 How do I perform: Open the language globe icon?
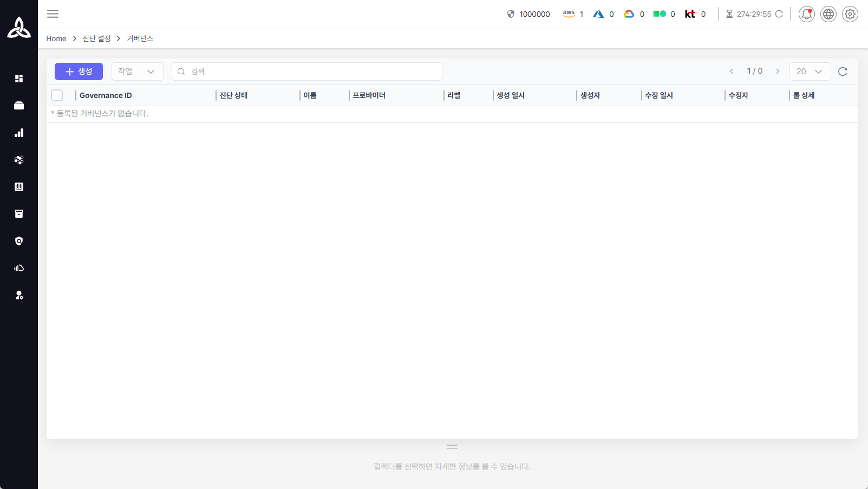[x=828, y=14]
